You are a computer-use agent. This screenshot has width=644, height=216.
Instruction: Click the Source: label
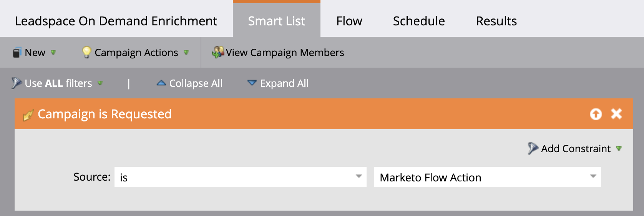pos(92,177)
